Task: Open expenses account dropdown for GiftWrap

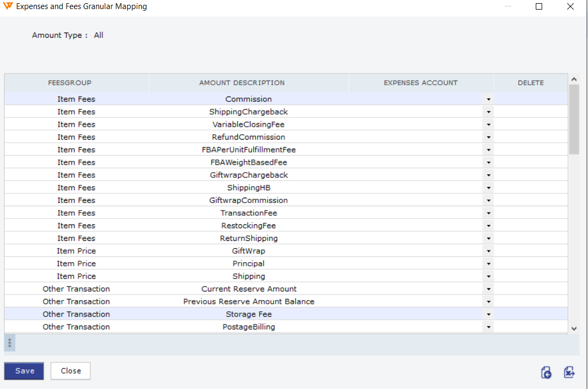Action: 489,251
